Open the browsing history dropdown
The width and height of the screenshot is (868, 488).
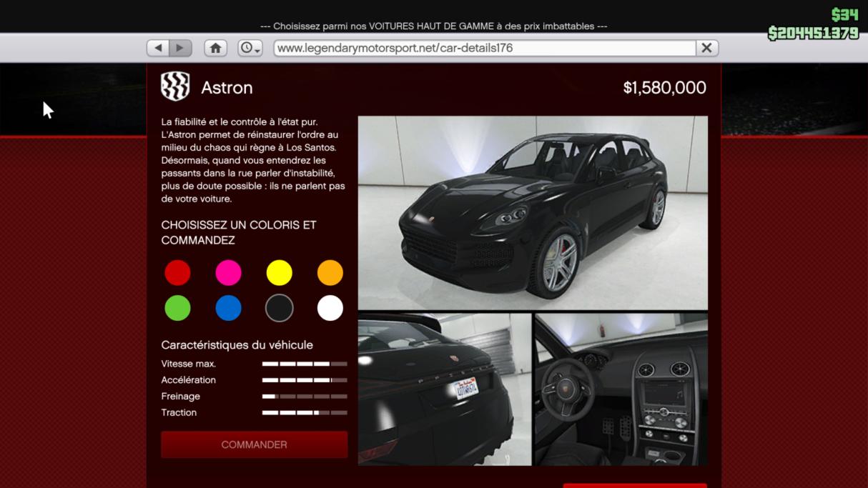(250, 48)
